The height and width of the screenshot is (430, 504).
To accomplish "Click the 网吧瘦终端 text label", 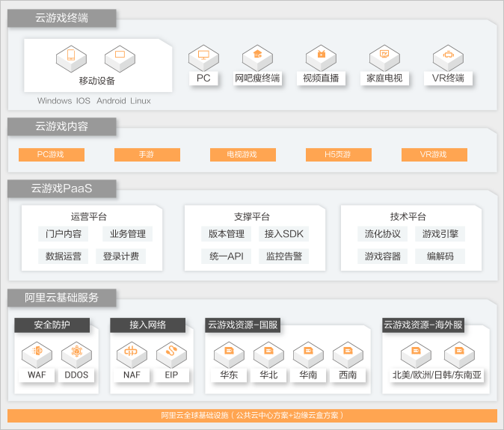I will tap(257, 78).
